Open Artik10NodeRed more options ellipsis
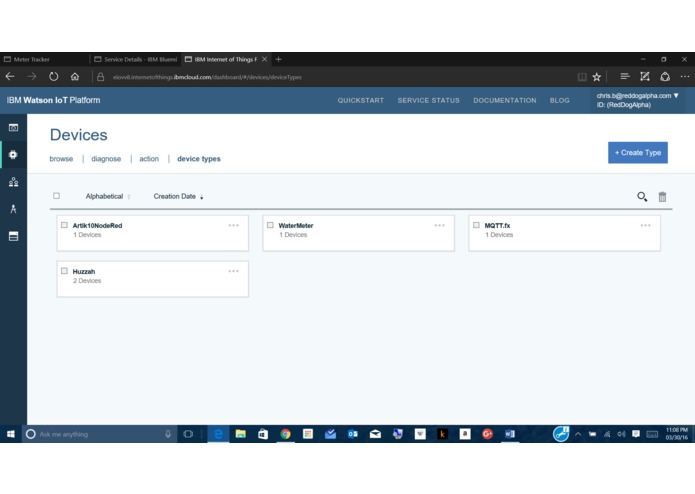 click(x=234, y=225)
